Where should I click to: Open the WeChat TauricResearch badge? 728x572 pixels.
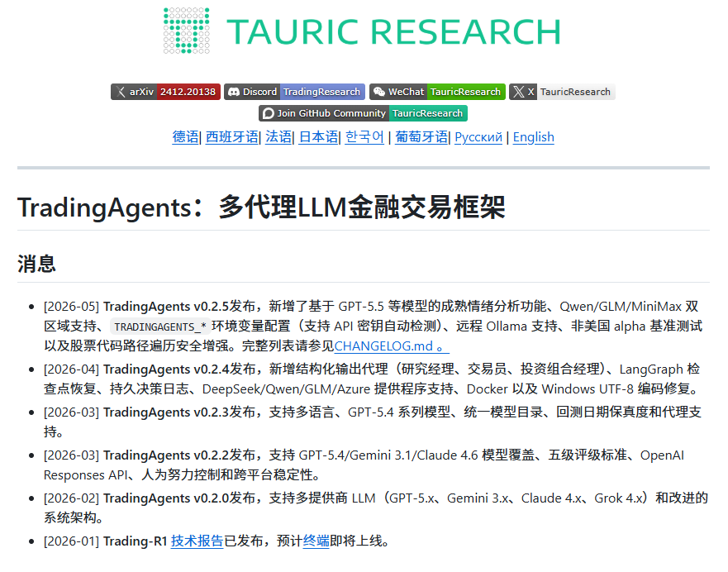pos(437,92)
